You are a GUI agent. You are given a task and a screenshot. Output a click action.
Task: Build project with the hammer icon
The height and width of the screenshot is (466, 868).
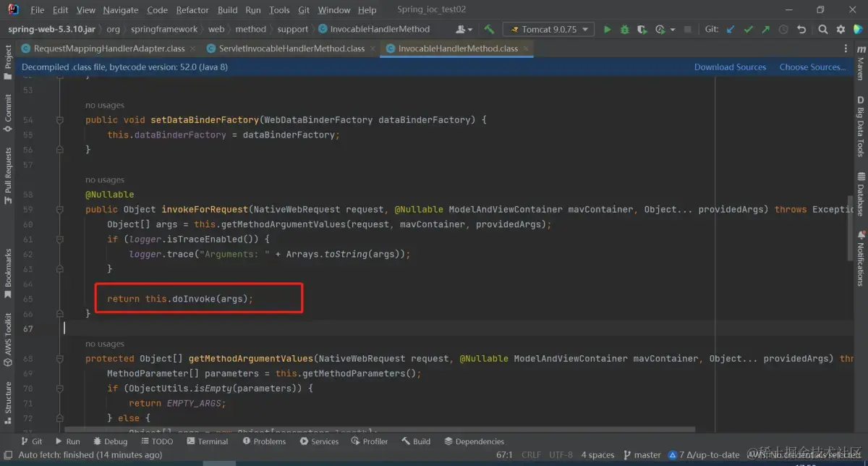[x=490, y=29]
